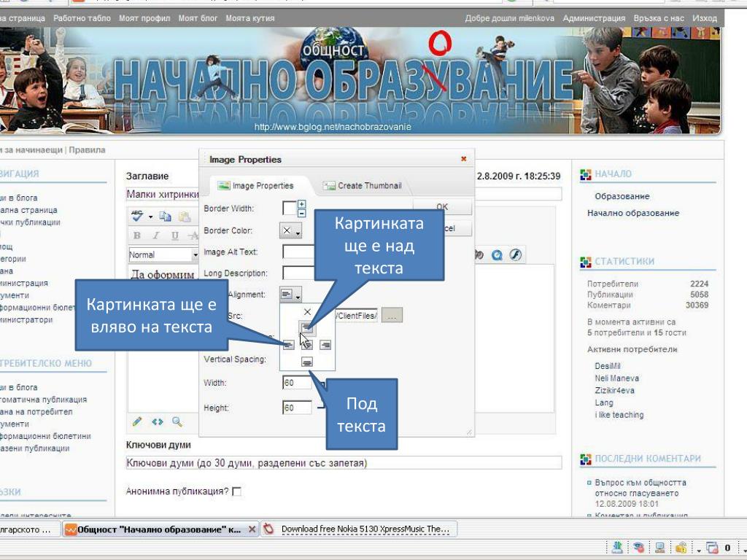Screen dimensions: 747x560
Task: Click the blocked popups icon in status bar
Action: [712, 548]
